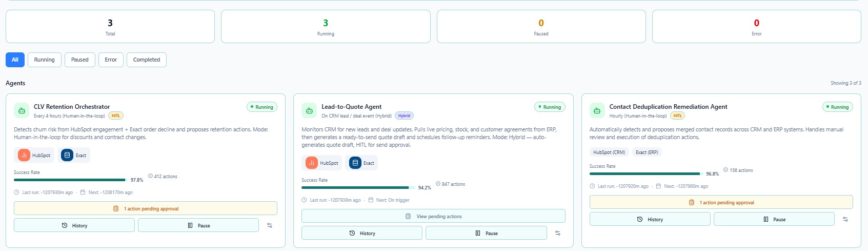Filter agents by Running
This screenshot has width=868, height=251.
point(45,60)
